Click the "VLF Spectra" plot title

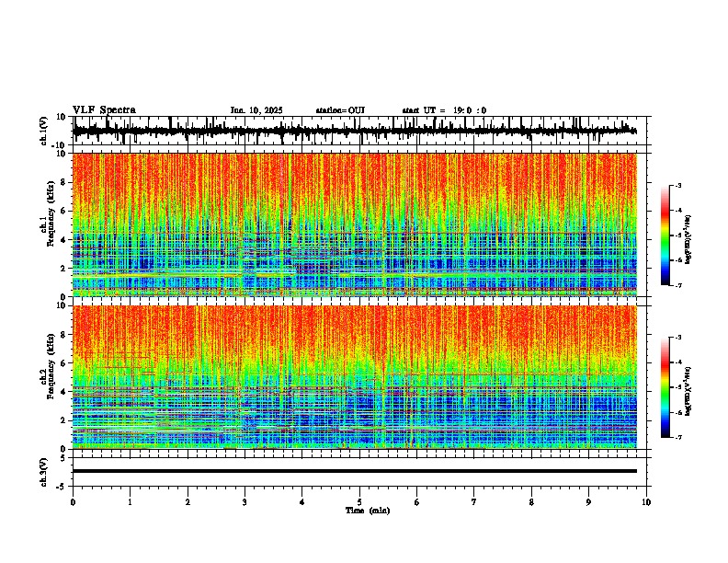pyautogui.click(x=104, y=110)
